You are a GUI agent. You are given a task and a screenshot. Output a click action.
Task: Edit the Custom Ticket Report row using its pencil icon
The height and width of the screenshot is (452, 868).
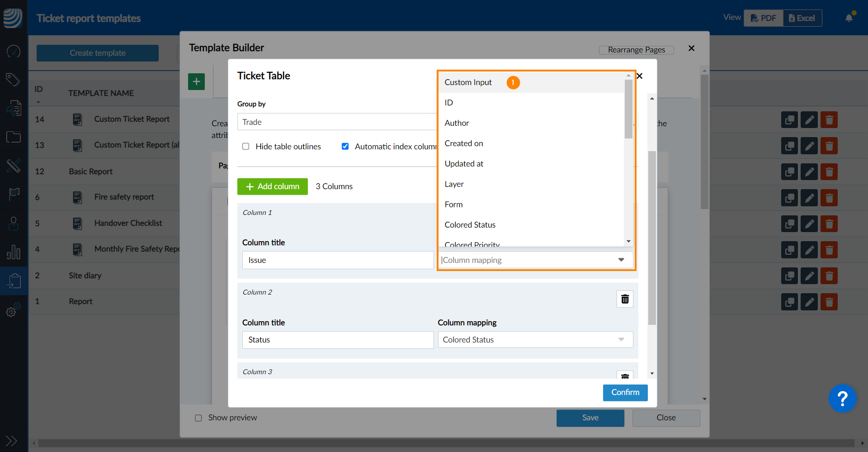[809, 120]
